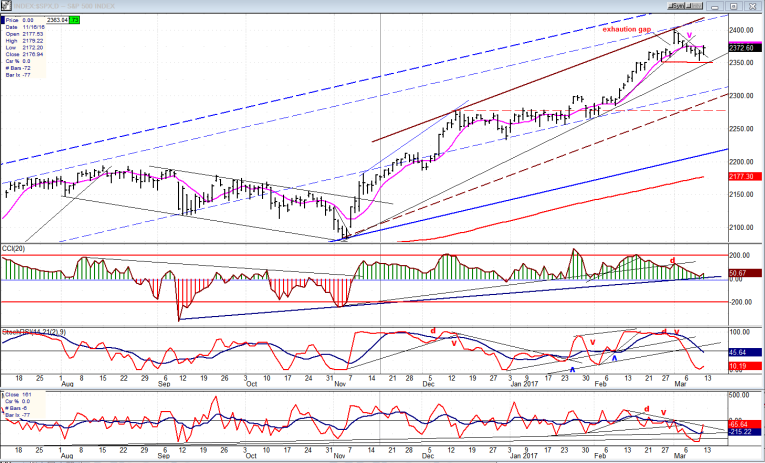The image size is (765, 463).
Task: Toggle the Sym link checkbox
Action: pos(670,6)
